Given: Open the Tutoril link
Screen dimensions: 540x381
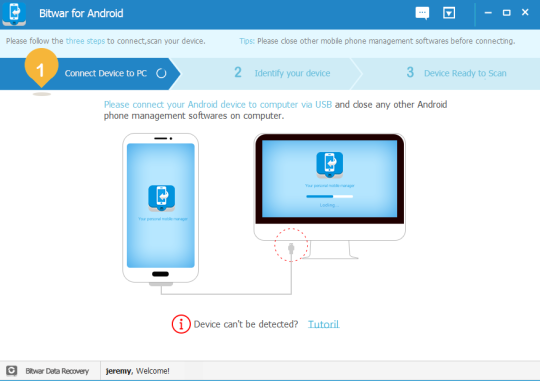Looking at the screenshot, I should (323, 325).
